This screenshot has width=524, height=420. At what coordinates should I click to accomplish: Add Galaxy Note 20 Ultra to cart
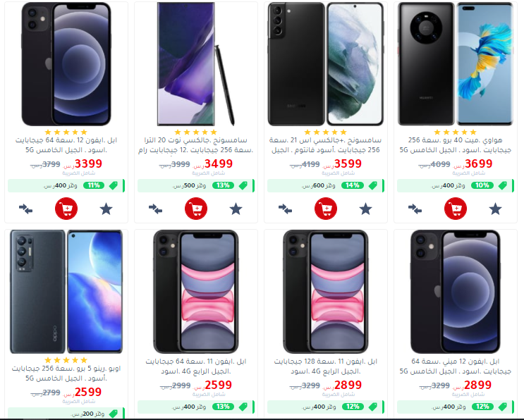196,209
